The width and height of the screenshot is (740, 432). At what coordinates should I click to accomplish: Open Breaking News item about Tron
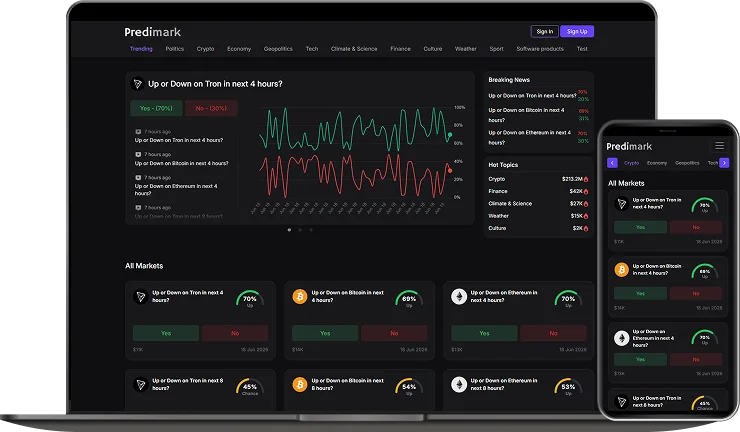coord(538,95)
